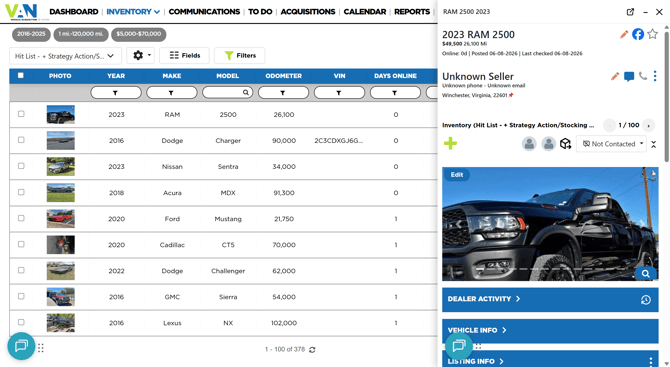Click search icon in Model filter box
This screenshot has height=367, width=670.
(x=246, y=92)
